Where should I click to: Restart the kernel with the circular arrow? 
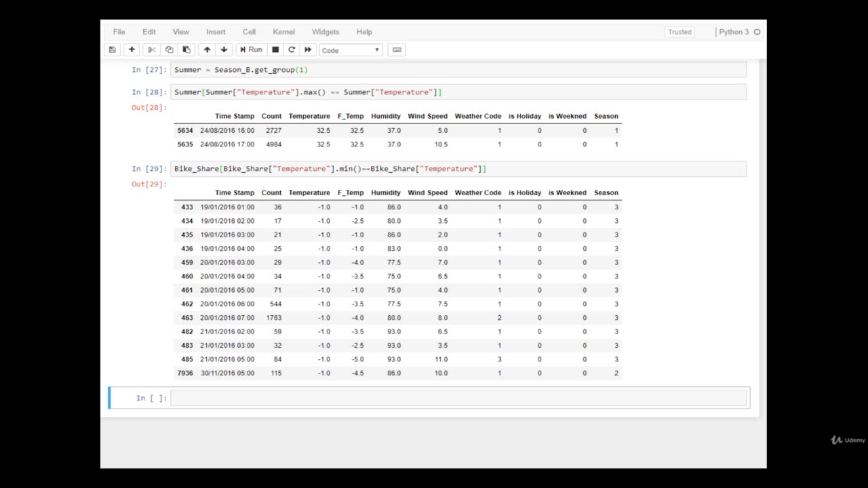click(x=292, y=49)
